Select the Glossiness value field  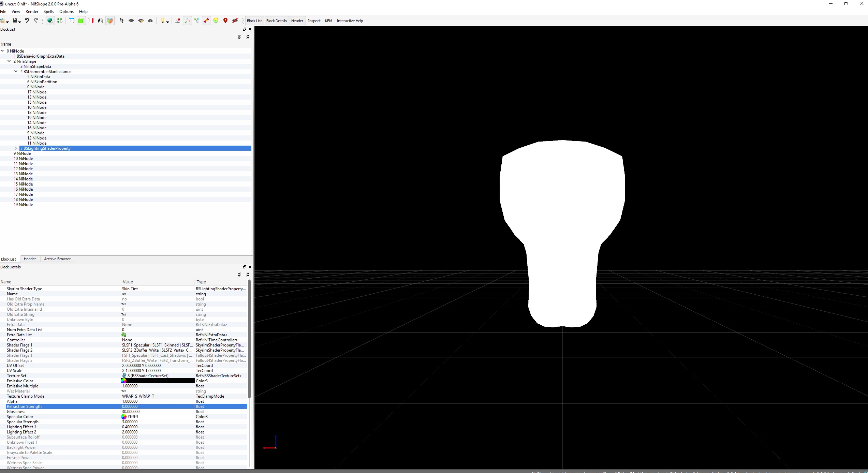click(x=158, y=412)
